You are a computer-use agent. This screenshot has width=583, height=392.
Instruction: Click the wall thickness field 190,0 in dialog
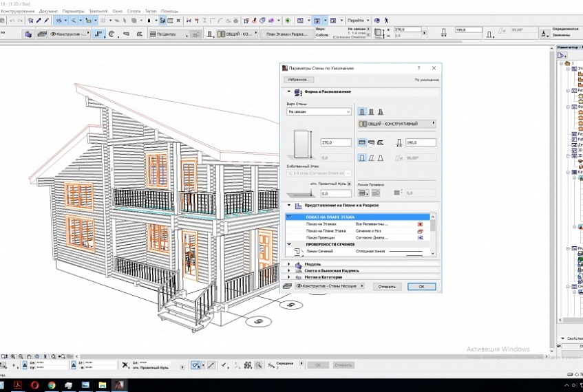tap(421, 142)
